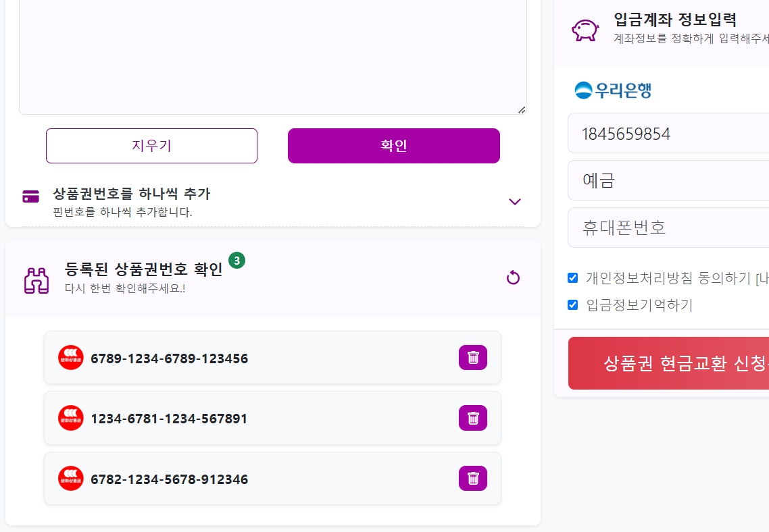Click the account number field 1845659854

tap(668, 133)
